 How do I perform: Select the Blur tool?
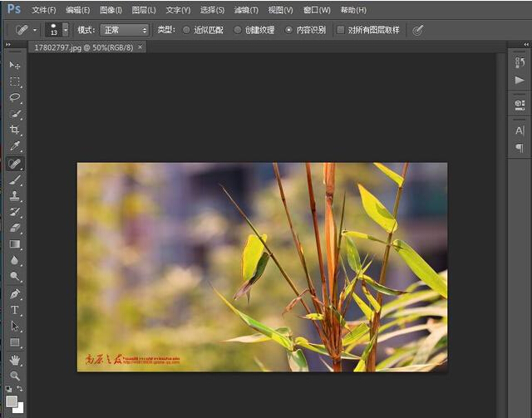tap(15, 260)
